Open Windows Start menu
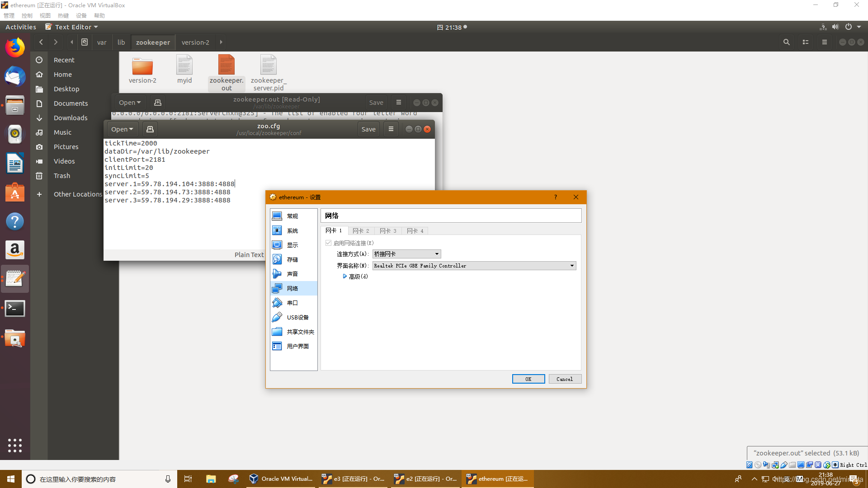The height and width of the screenshot is (488, 868). pos(11,479)
